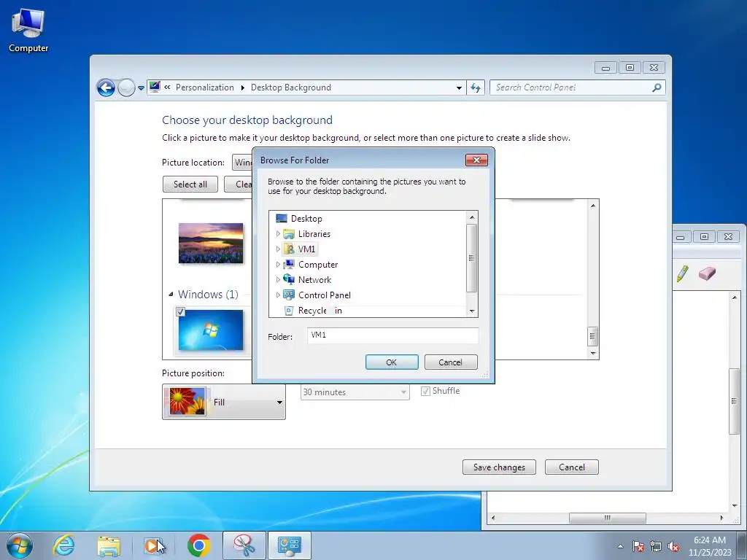Image resolution: width=747 pixels, height=560 pixels.
Task: Toggle the Shuffle checkbox
Action: pyautogui.click(x=425, y=392)
